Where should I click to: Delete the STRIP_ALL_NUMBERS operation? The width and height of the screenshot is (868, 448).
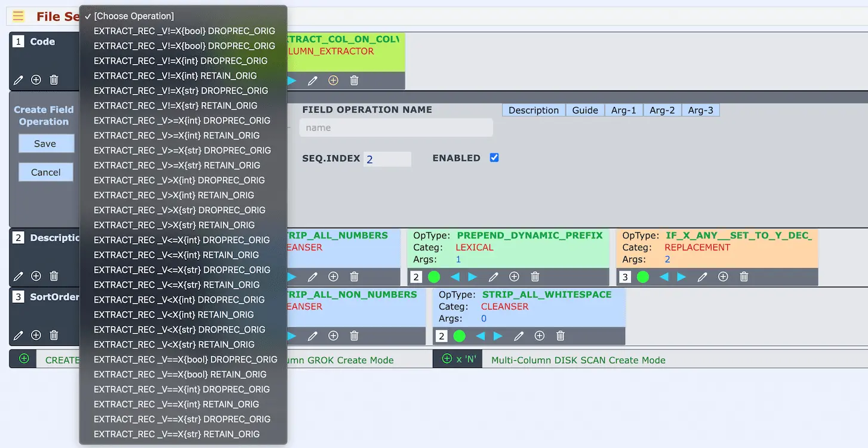point(354,277)
